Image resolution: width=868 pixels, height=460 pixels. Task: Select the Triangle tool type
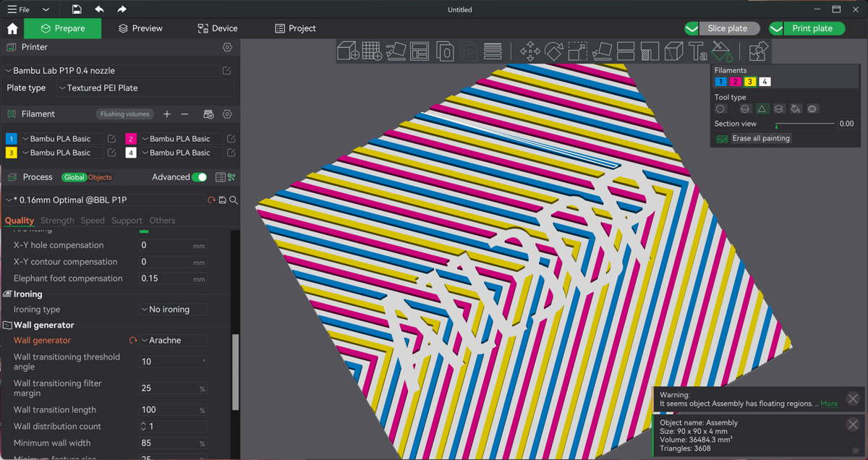point(762,109)
